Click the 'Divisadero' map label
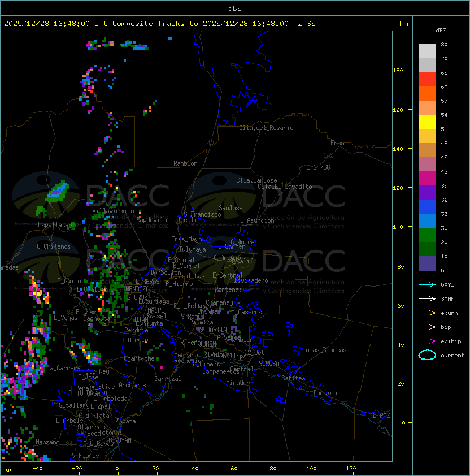Image resolution: width=470 pixels, height=476 pixels. pos(251,280)
